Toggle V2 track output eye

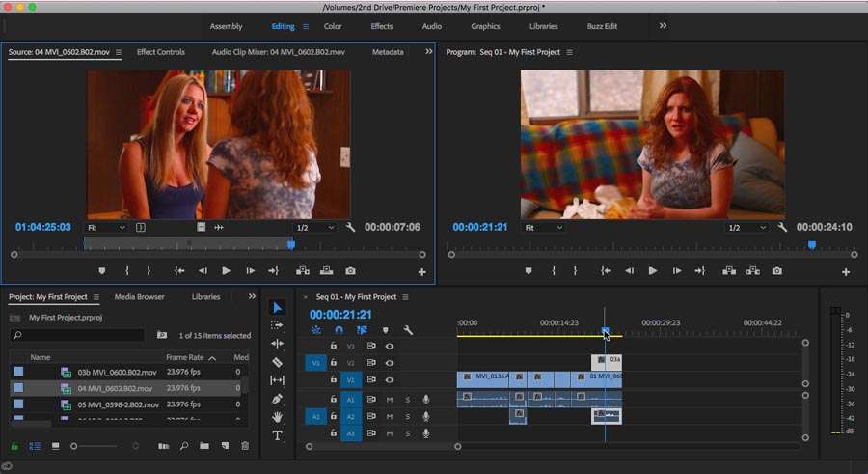tap(390, 363)
